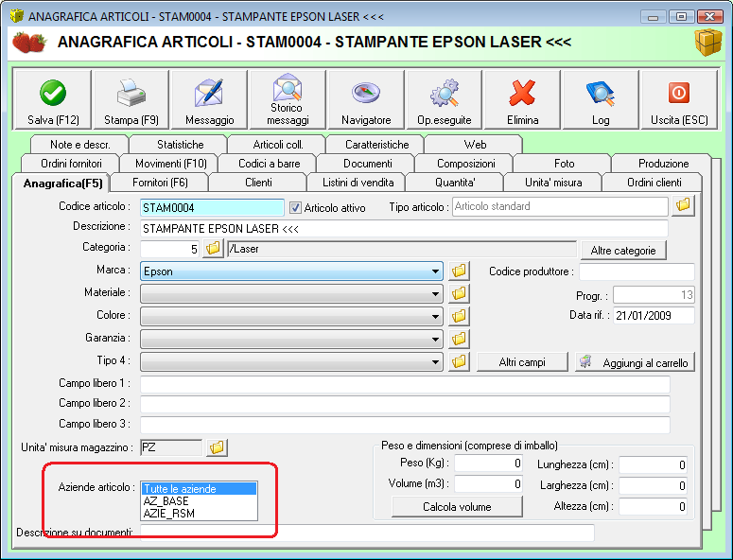
Task: Click the yellow boxes icon in header
Action: pyautogui.click(x=708, y=43)
